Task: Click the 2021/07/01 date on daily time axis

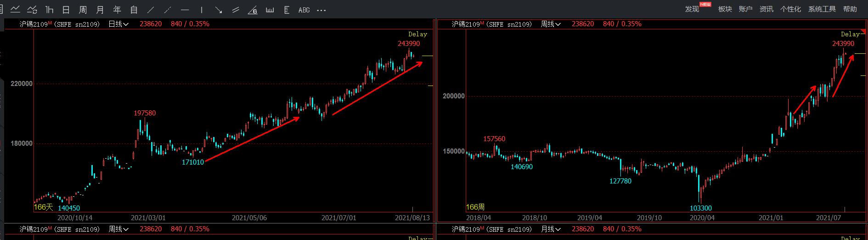Action: point(339,217)
